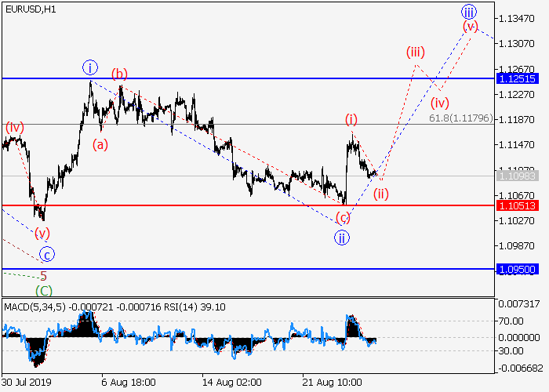Select the red (b) wave label

[119, 74]
